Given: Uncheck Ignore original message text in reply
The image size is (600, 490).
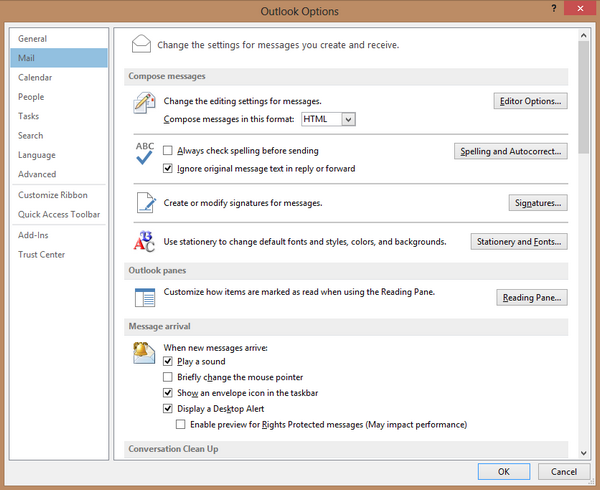Looking at the screenshot, I should pyautogui.click(x=168, y=168).
